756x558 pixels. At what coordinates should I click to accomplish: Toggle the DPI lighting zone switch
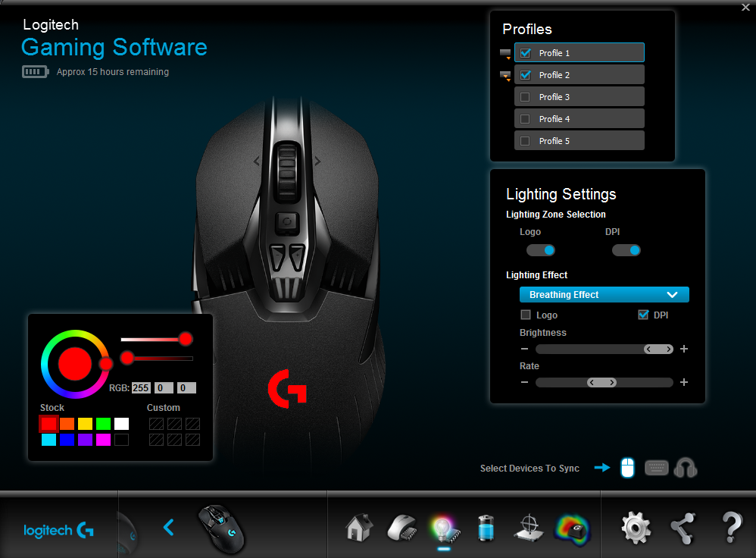tap(626, 250)
